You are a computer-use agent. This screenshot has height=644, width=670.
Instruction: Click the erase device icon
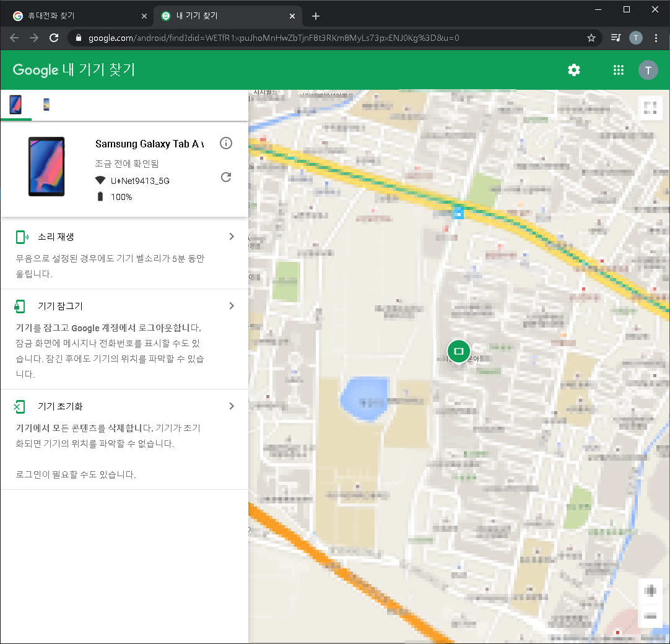click(x=20, y=406)
